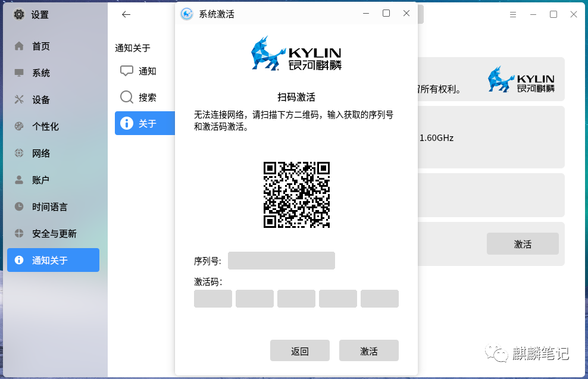Click the settings gear icon in title
The image size is (588, 379).
point(19,14)
